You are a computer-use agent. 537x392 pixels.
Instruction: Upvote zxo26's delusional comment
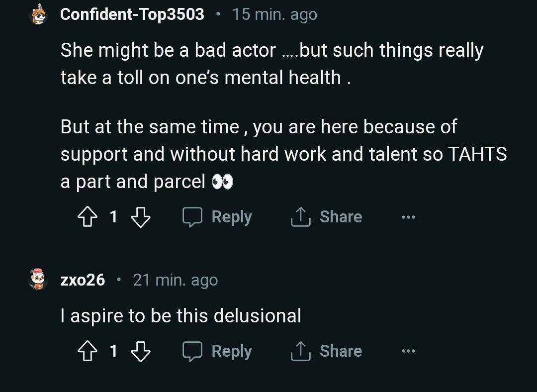(88, 351)
